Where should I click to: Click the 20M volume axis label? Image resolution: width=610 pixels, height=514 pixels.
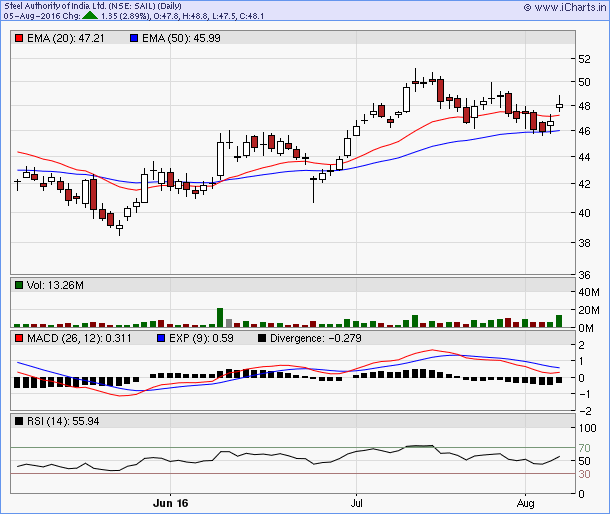[x=589, y=311]
